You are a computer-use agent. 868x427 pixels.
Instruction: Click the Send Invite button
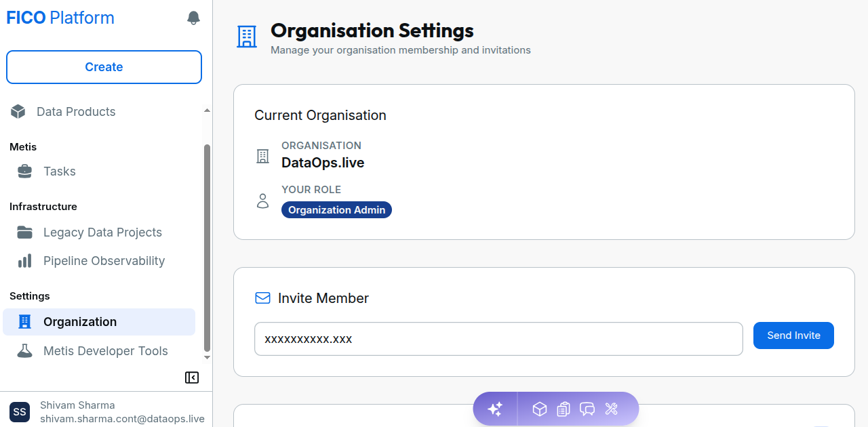pos(793,335)
